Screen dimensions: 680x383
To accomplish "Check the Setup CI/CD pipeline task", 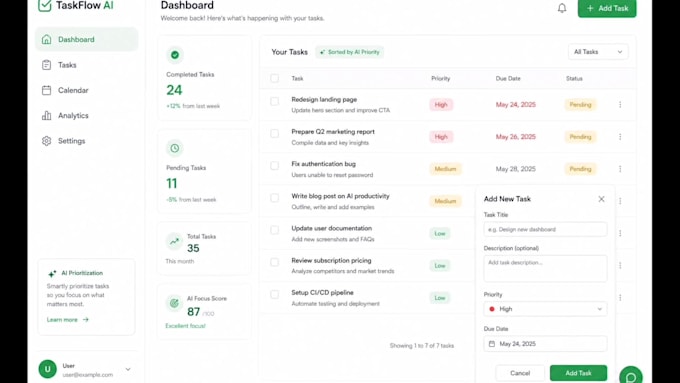I will click(x=275, y=294).
